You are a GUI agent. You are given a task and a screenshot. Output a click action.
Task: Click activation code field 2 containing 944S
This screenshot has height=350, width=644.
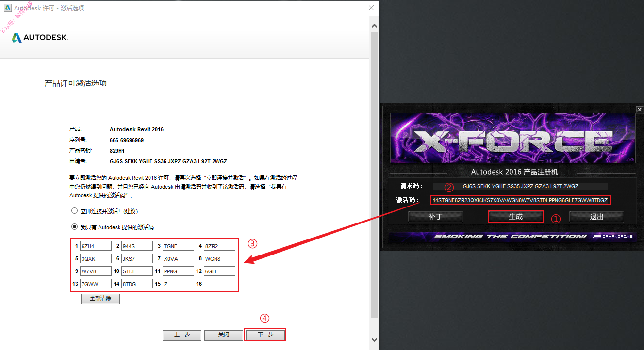[137, 246]
